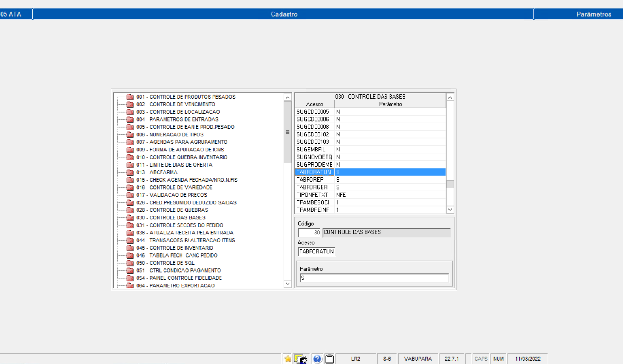Screen dimensions: 623x364
Task: Click scroll down arrow of category tree
Action: (x=288, y=284)
